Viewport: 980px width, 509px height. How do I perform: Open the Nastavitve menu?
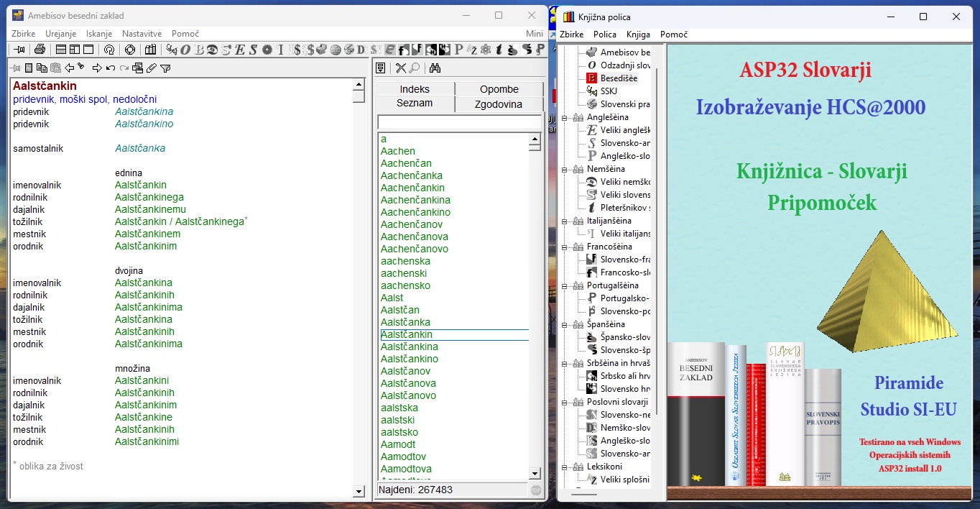(142, 34)
